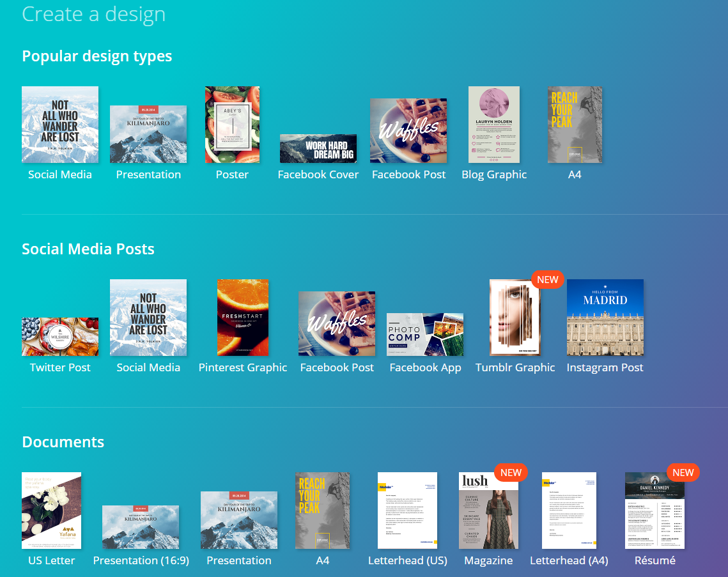Open the Poster design type

tap(232, 125)
